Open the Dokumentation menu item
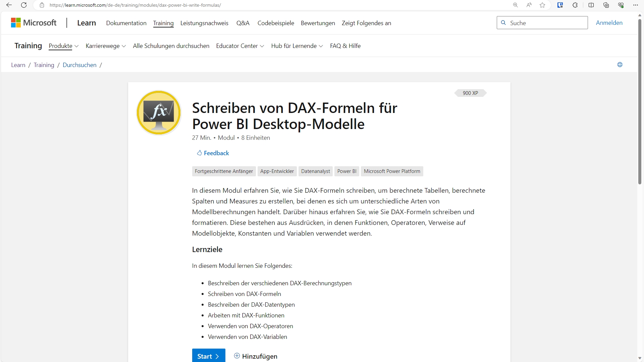Screen dimensions: 644x362 tap(126, 23)
